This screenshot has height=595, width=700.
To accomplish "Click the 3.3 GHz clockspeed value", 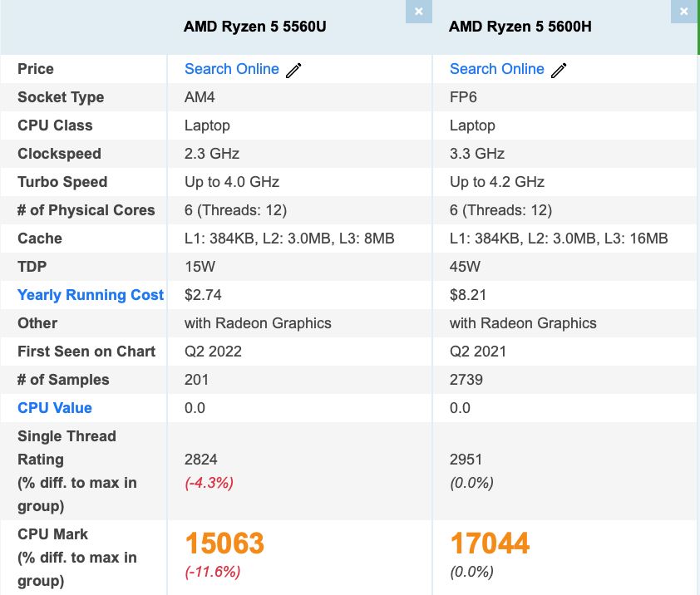I will coord(477,154).
